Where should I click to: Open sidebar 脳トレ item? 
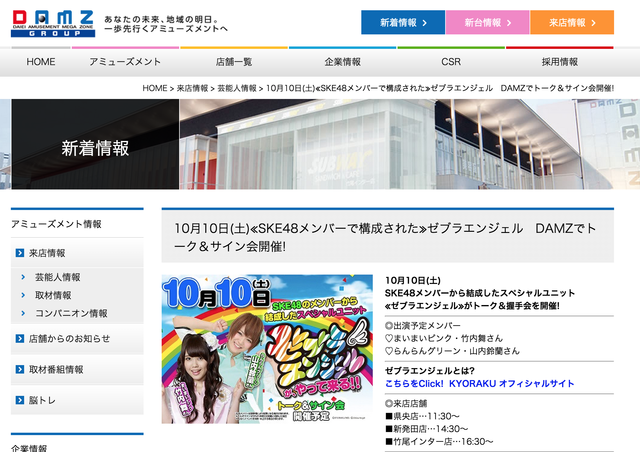(77, 400)
